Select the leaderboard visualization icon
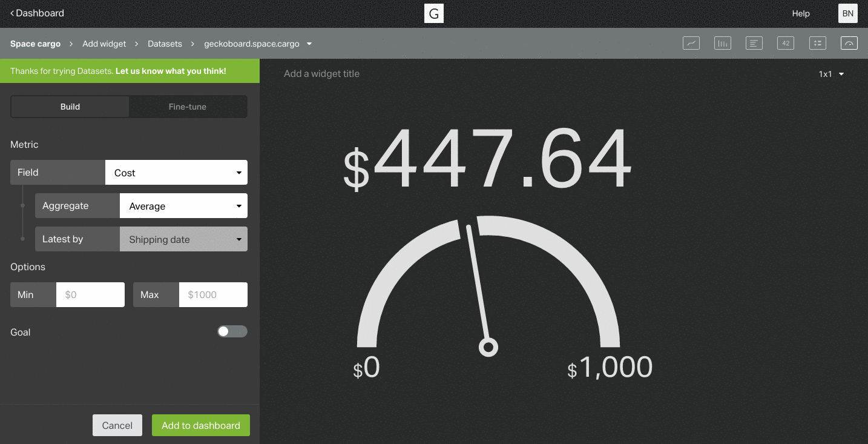 818,43
